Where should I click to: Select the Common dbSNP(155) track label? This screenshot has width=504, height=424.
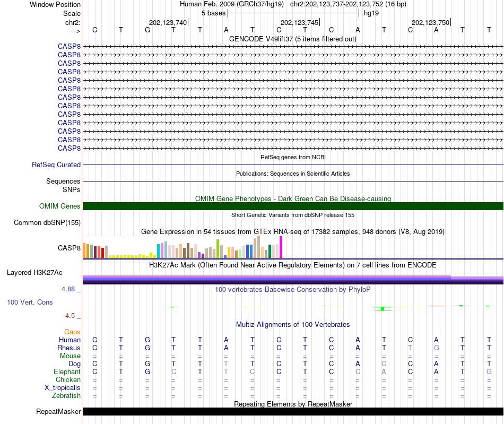click(x=47, y=222)
